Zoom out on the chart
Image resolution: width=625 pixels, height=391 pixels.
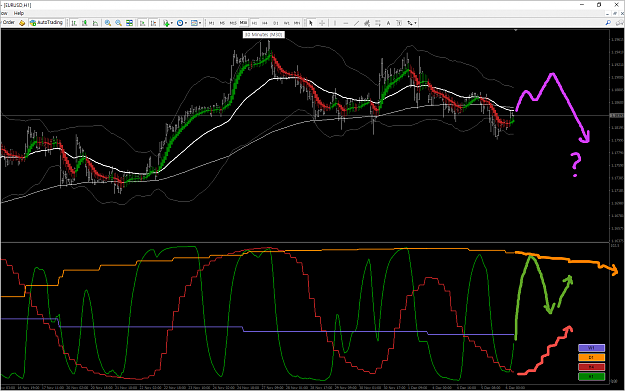click(x=118, y=23)
